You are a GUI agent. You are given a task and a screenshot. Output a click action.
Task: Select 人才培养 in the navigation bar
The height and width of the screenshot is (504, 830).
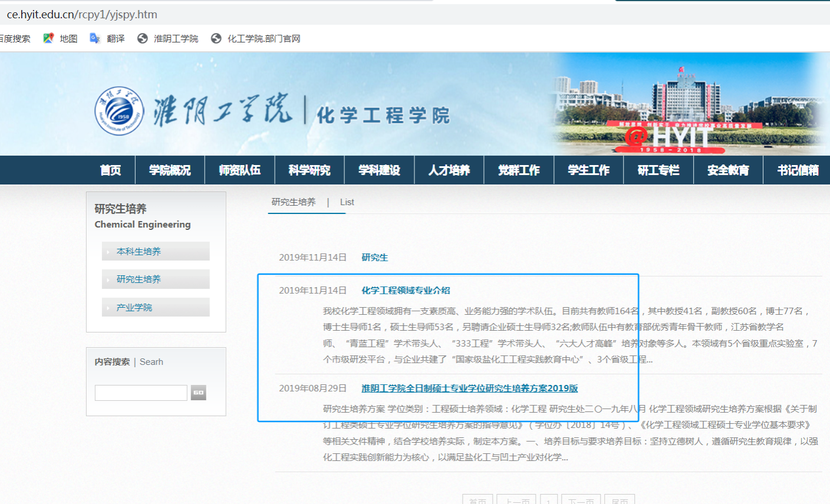coord(449,170)
